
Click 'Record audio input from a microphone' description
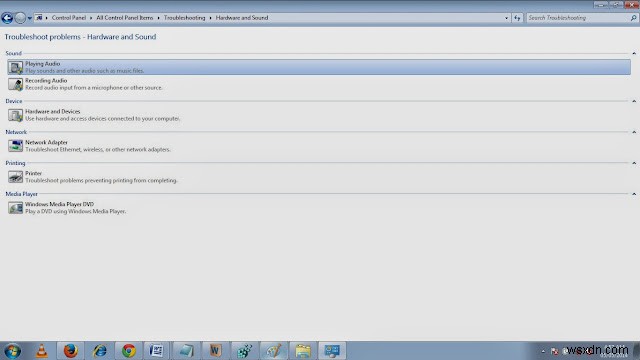point(94,88)
